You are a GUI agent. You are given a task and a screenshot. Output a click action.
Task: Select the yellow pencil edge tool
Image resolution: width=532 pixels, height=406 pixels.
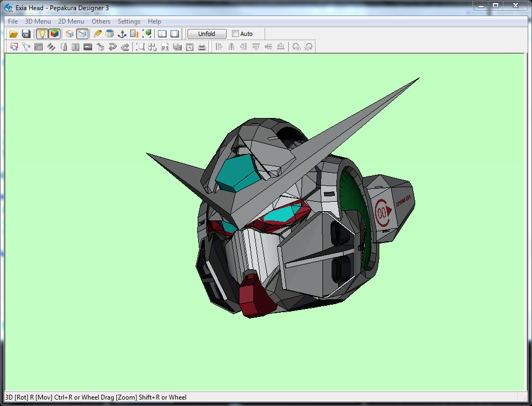[98, 34]
